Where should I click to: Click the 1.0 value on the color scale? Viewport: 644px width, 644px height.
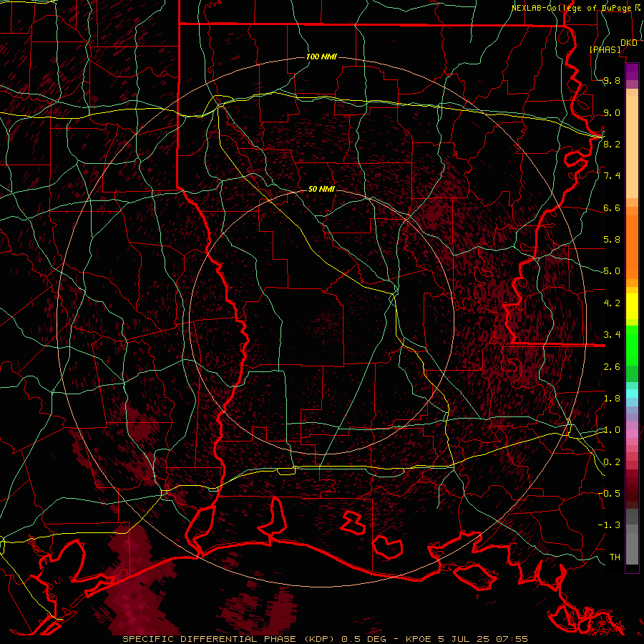(612, 430)
